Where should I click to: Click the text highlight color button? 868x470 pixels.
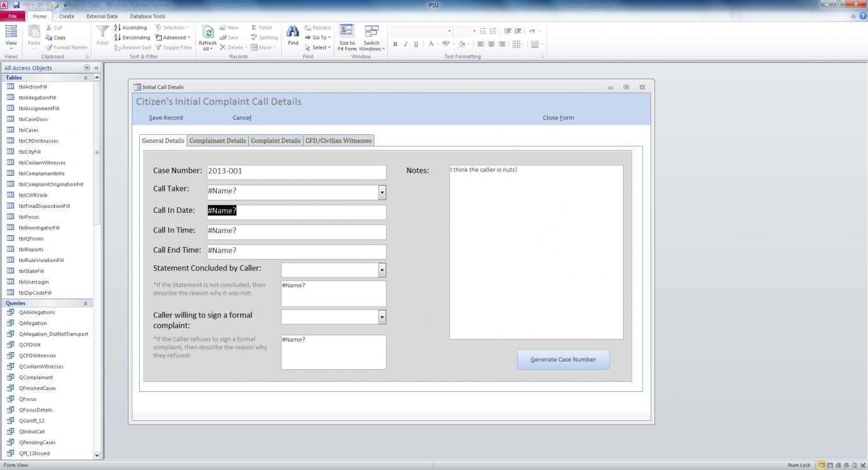pos(447,44)
